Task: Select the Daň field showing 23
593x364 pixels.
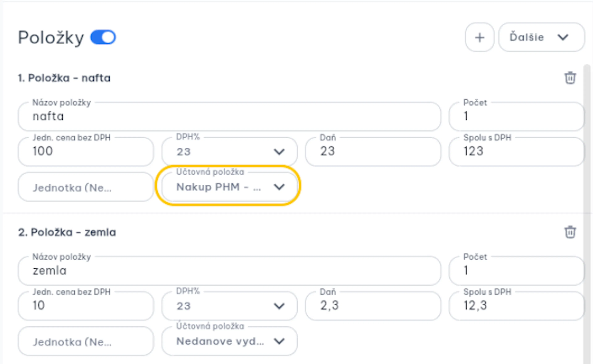Action: [x=373, y=151]
